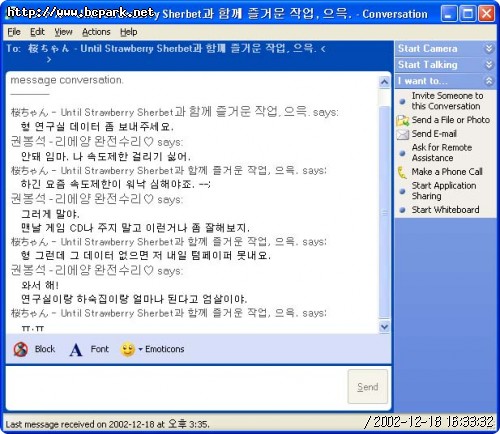Click the message line mentioning 'CD'
The image size is (500, 434).
click(x=135, y=228)
